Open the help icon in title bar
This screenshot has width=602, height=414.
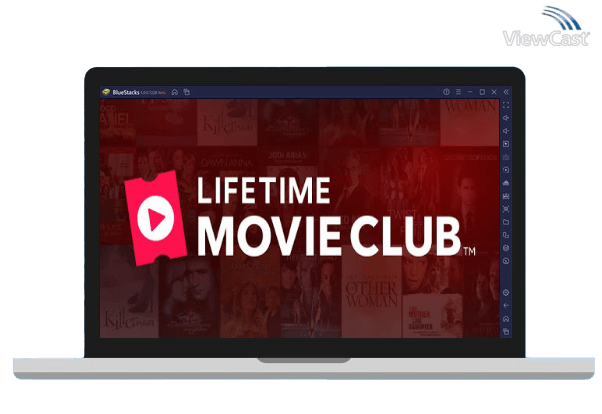click(446, 92)
